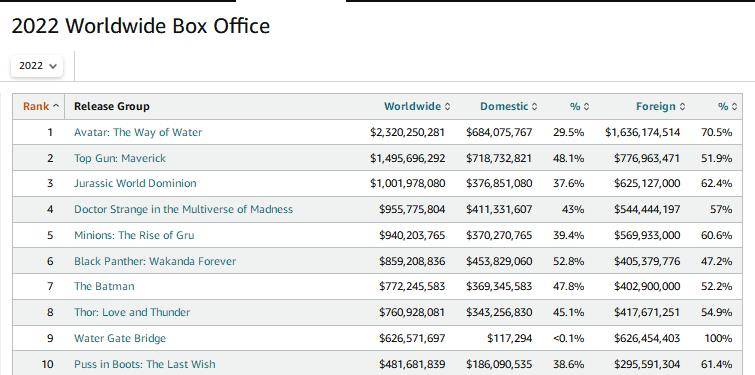Sort by Domestic gross column
755x375 pixels.
click(508, 106)
